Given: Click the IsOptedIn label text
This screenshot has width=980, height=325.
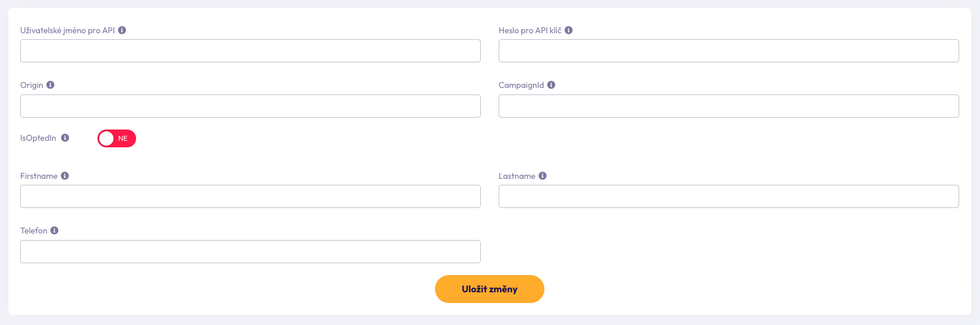Looking at the screenshot, I should [x=38, y=138].
